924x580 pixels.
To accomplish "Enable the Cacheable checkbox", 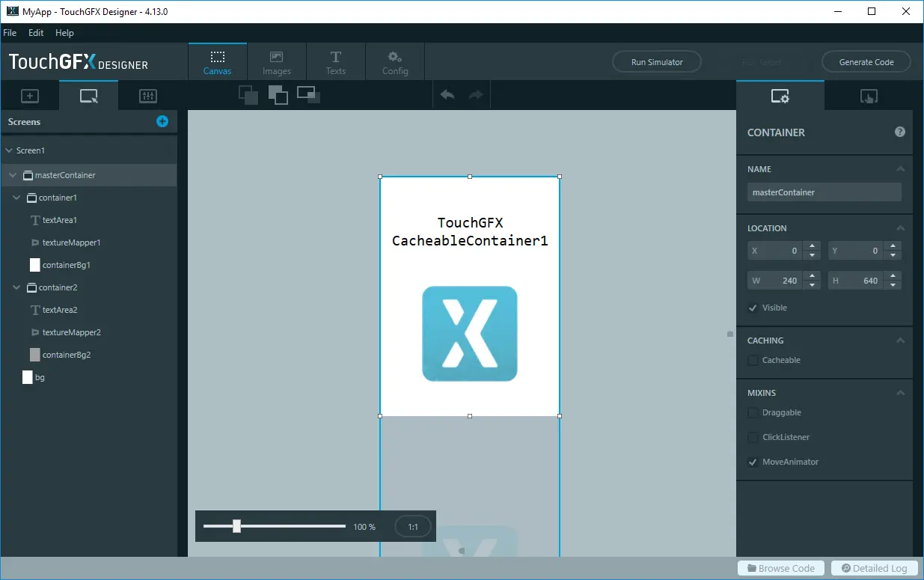I will (x=753, y=360).
